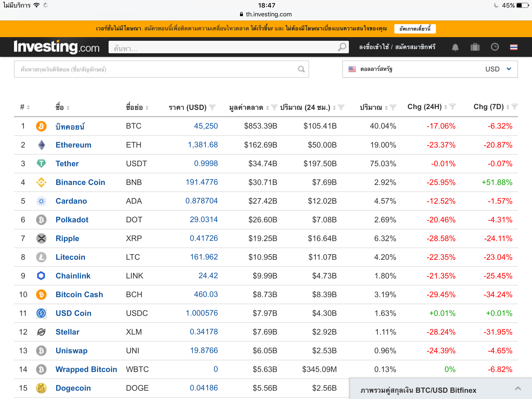This screenshot has width=532, height=399.
Task: Open filter on the มูลค่าตลาด column
Action: [x=274, y=107]
